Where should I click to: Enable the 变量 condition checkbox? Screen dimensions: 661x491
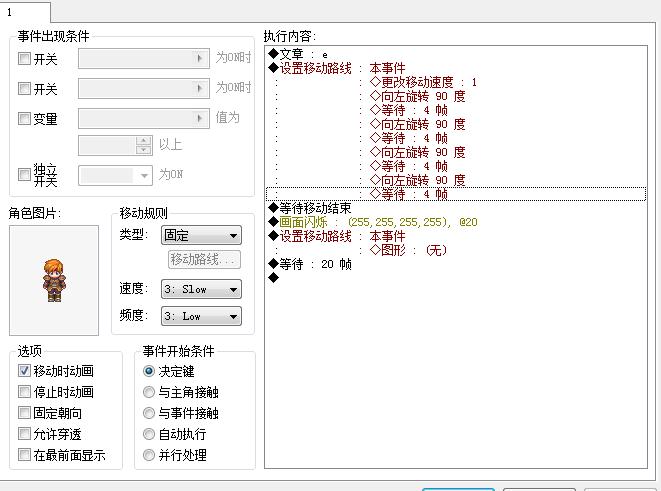click(24, 118)
